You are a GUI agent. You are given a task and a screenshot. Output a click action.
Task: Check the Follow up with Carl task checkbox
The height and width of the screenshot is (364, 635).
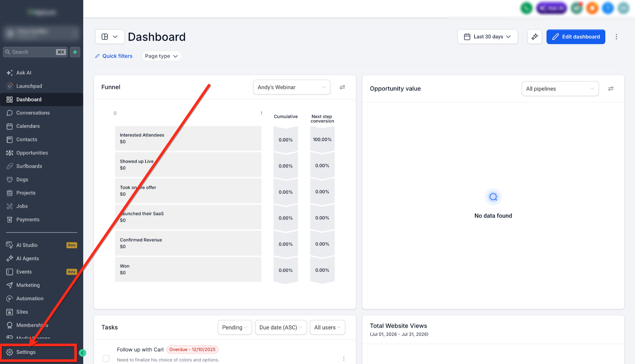[106, 358]
